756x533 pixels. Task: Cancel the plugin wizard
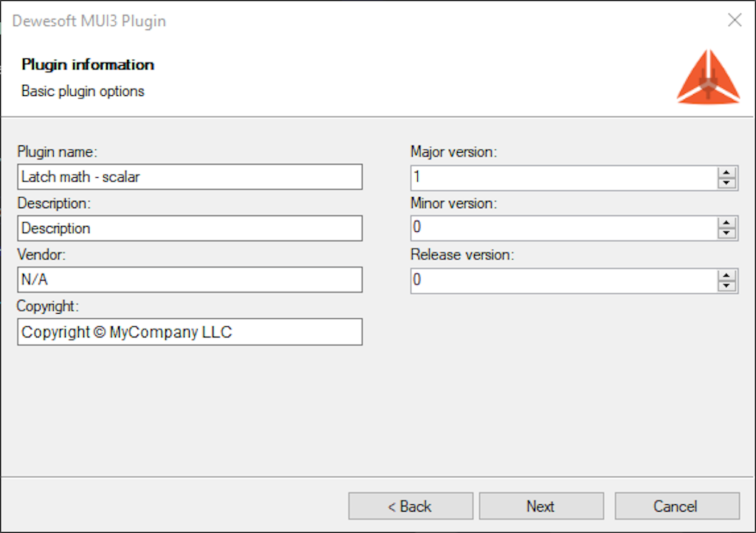point(677,506)
